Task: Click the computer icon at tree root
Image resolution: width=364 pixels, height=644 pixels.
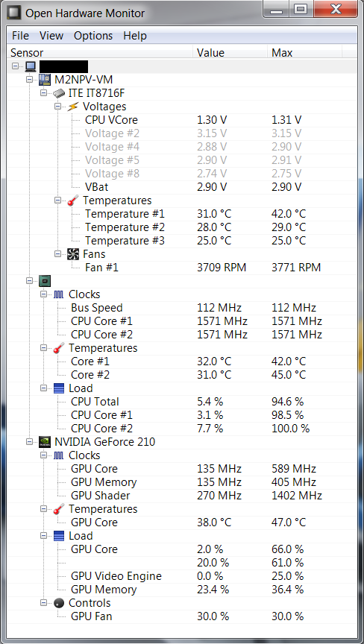Action: click(31, 66)
